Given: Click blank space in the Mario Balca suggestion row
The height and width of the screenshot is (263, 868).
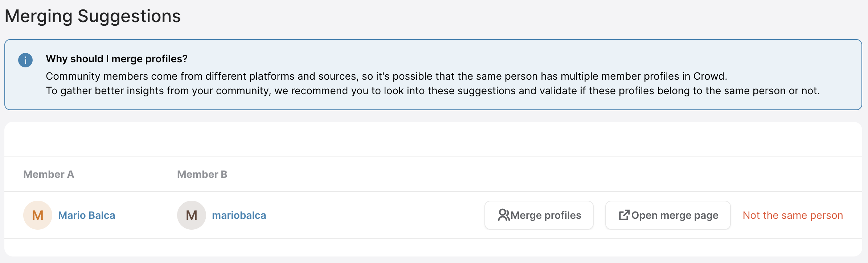Looking at the screenshot, I should (x=374, y=215).
